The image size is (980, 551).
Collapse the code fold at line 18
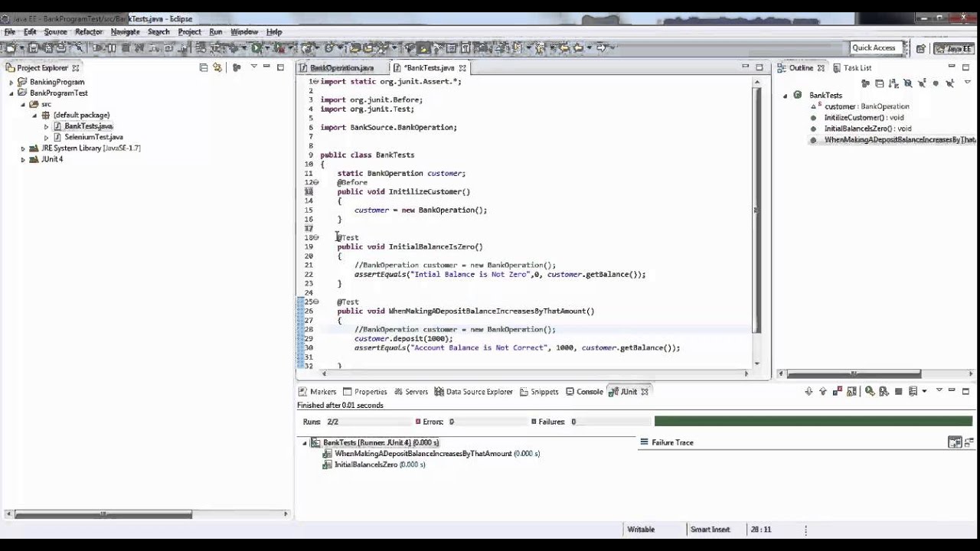(315, 238)
